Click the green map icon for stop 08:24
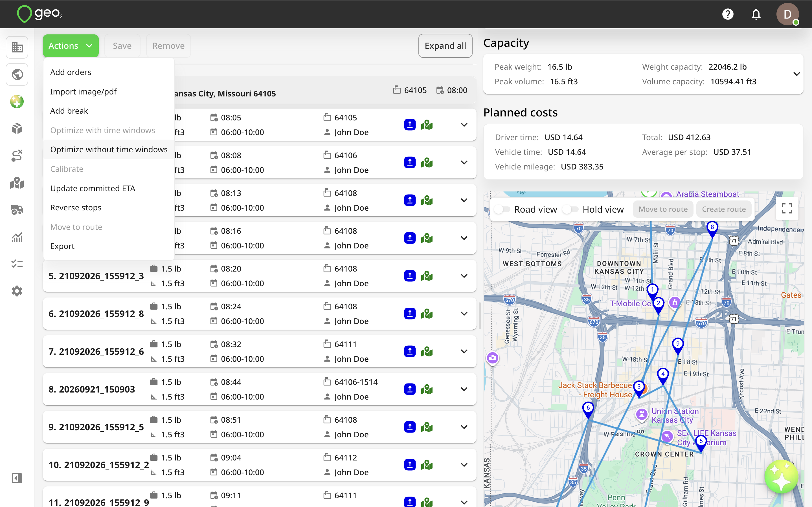 427,314
